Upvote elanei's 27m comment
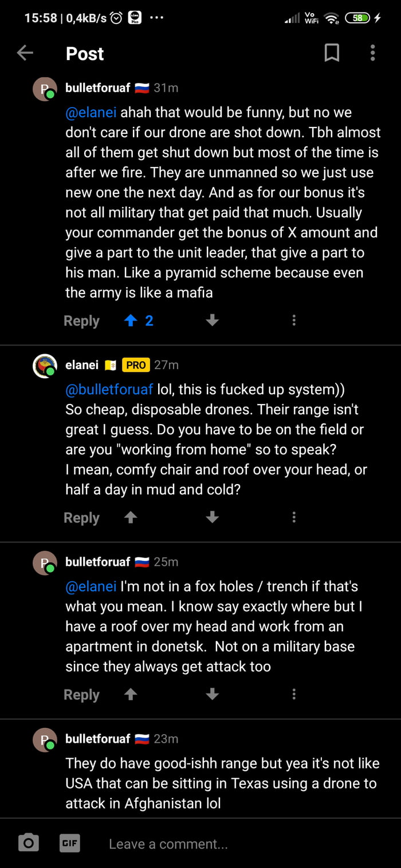 (131, 518)
